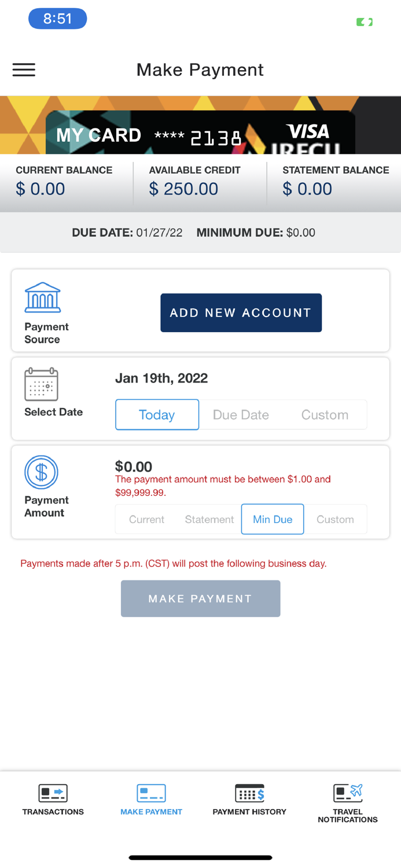Select the Transactions card icon
This screenshot has height=868, width=401.
point(53,793)
